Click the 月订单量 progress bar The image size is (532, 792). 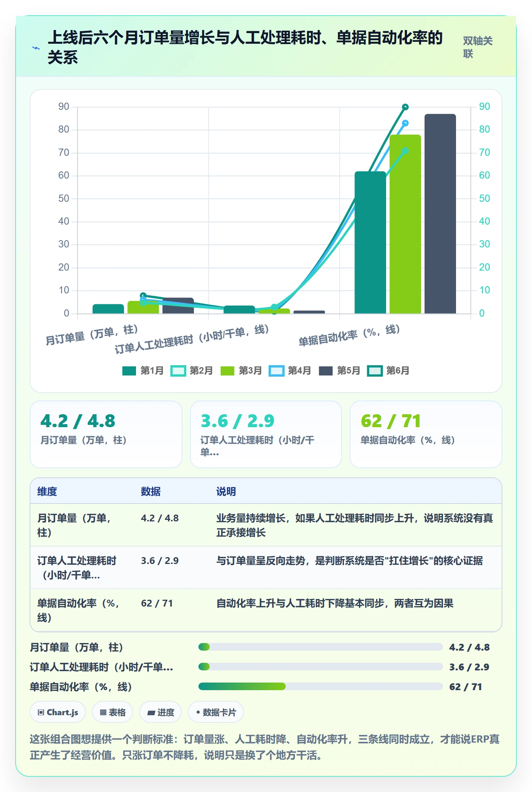(x=320, y=647)
